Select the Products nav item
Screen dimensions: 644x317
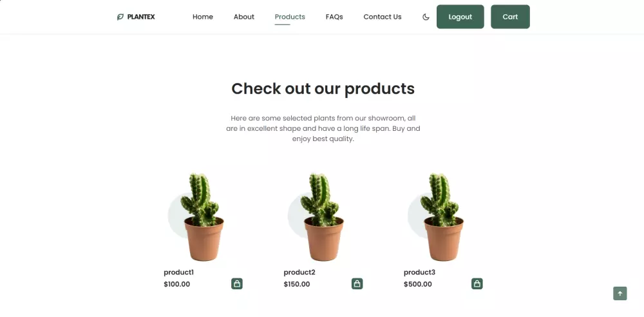coord(290,17)
